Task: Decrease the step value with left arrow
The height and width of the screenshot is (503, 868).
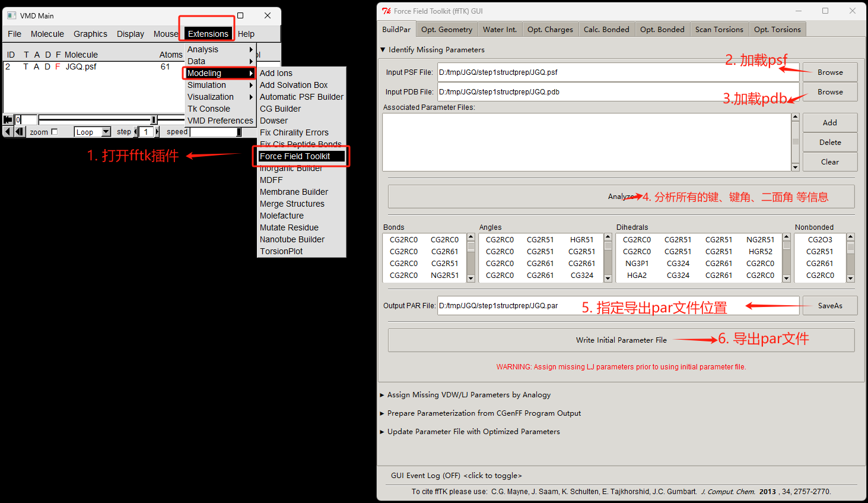Action: 136,132
